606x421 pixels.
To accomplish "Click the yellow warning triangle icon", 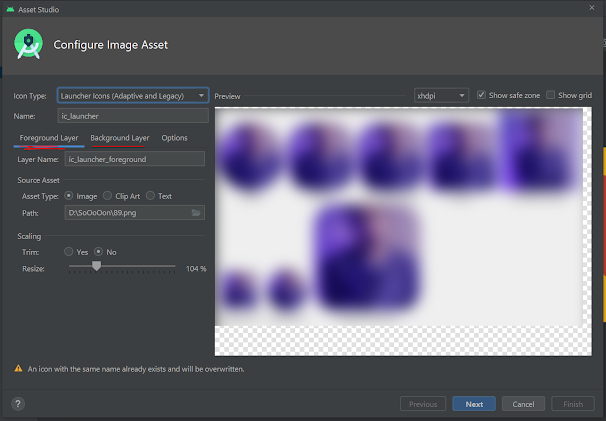I will tap(18, 369).
